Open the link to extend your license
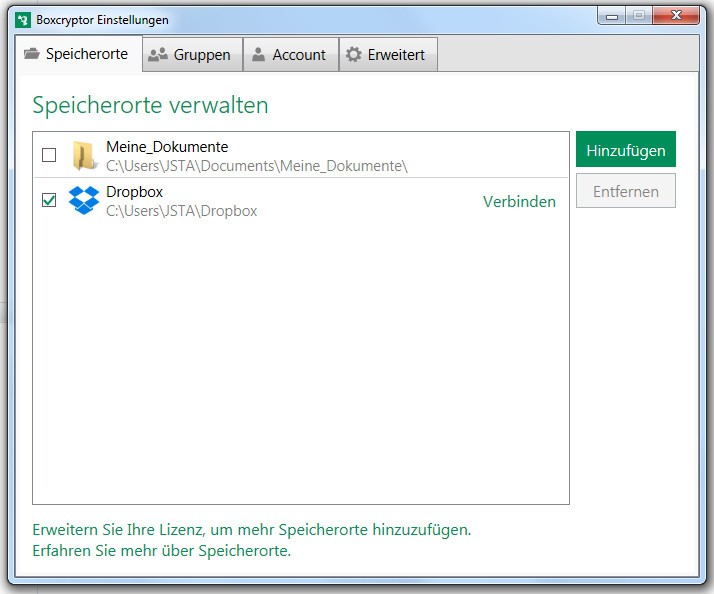The image size is (714, 594). click(252, 530)
